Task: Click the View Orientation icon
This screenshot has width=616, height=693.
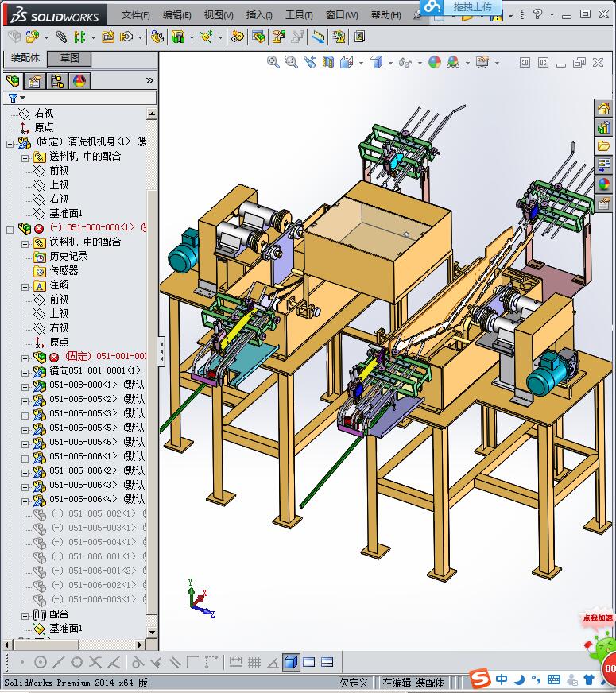Action: [347, 62]
